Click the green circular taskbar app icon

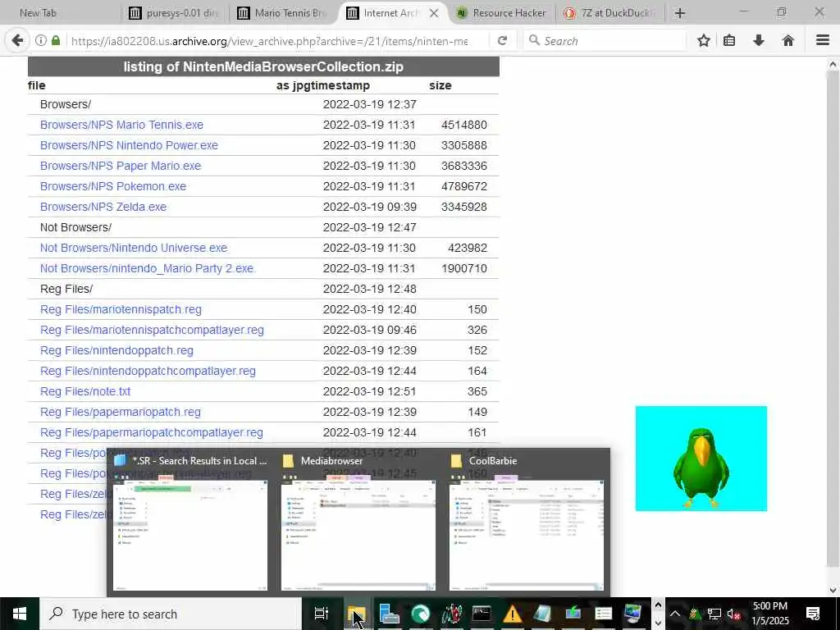coord(421,614)
